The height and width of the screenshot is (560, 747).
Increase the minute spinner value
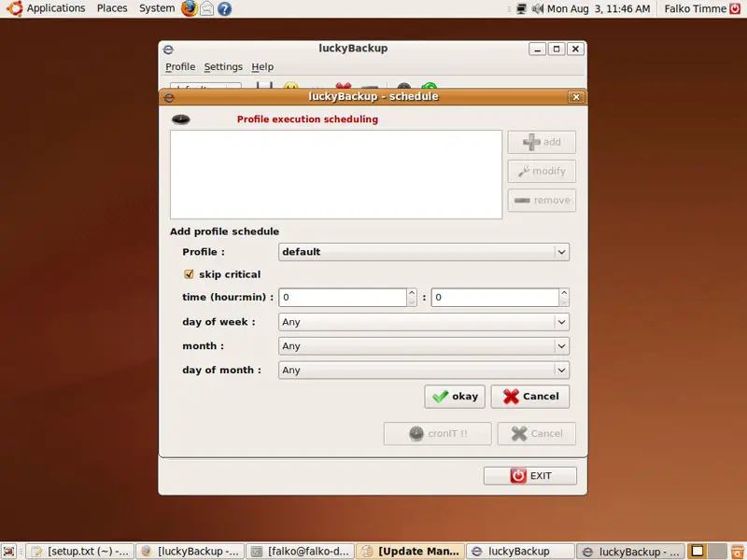tap(564, 293)
